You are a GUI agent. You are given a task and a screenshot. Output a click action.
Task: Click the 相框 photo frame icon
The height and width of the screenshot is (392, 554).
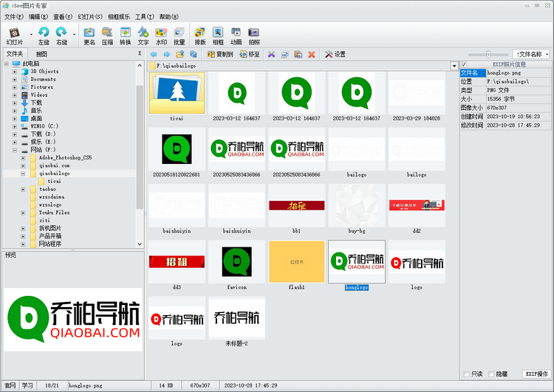(x=218, y=35)
